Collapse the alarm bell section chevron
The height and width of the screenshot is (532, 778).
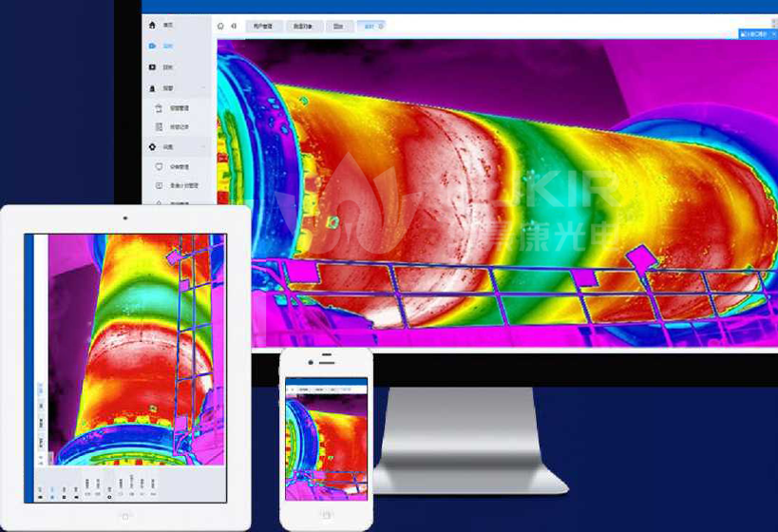click(x=204, y=88)
